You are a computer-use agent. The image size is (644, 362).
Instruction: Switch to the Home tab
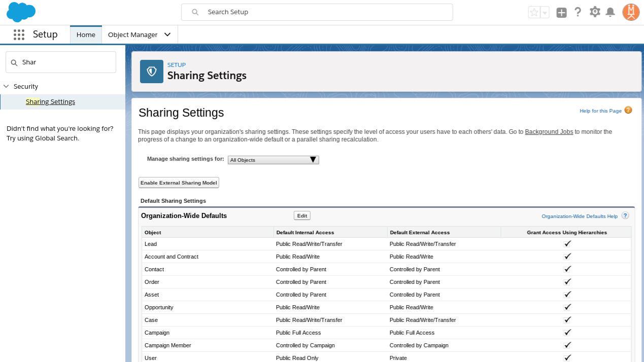[86, 34]
